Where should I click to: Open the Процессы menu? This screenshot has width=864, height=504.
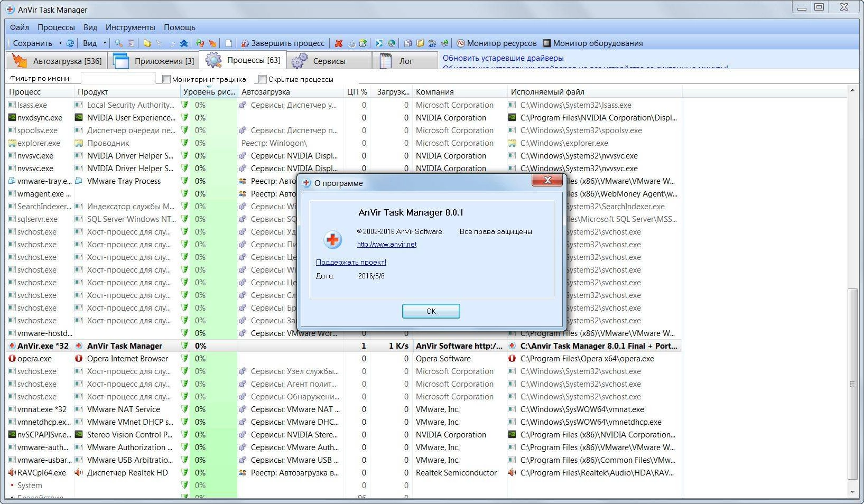point(56,27)
